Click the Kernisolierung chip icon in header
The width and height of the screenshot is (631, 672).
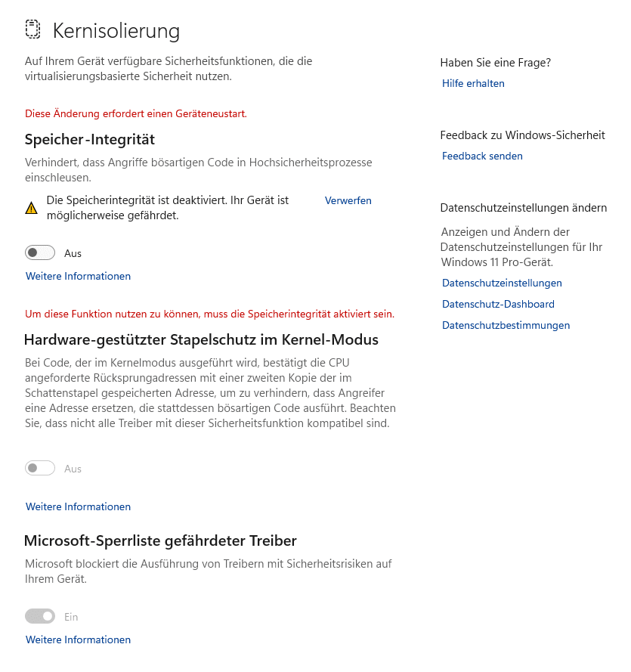click(32, 30)
